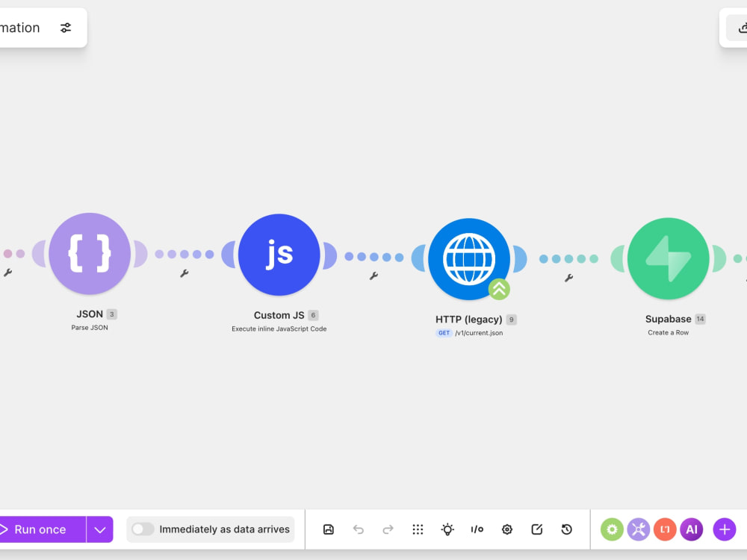The width and height of the screenshot is (747, 560).
Task: Click the Custom JS module title
Action: pos(279,315)
